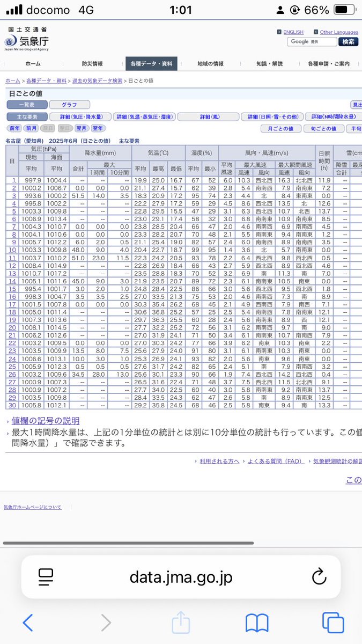Open 詳細(気温・蒸気圧・湿度) details button

145,117
